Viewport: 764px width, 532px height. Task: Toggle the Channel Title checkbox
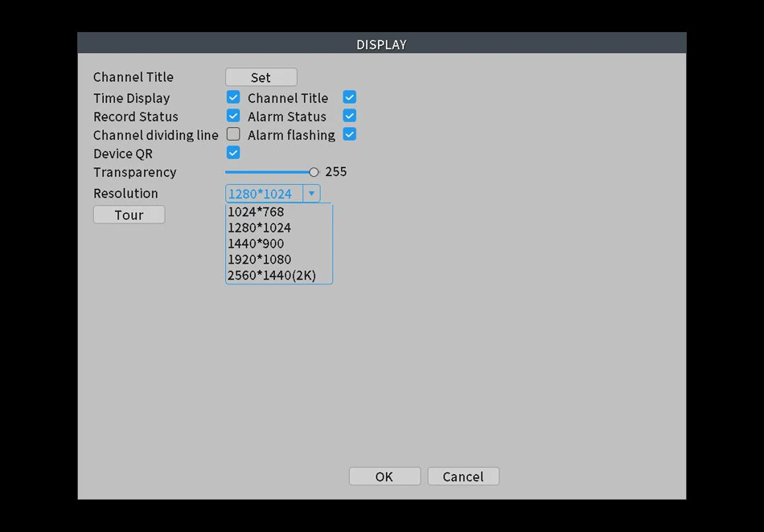[x=349, y=97]
